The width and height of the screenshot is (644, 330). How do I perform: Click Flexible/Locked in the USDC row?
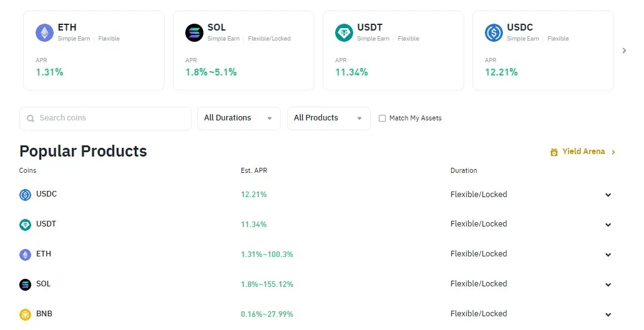click(x=479, y=195)
